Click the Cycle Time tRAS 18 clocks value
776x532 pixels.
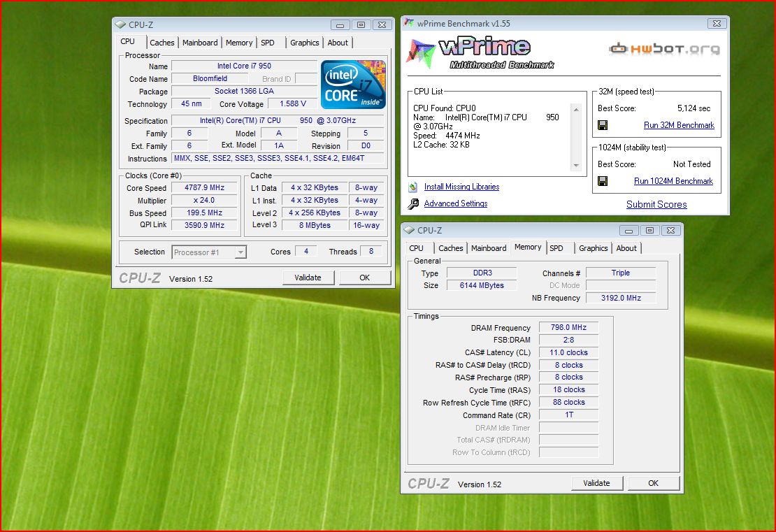568,390
